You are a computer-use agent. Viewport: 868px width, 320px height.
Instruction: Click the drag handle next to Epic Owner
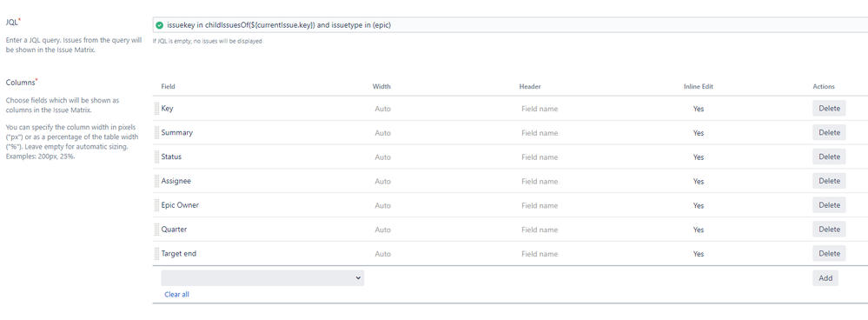click(x=156, y=205)
